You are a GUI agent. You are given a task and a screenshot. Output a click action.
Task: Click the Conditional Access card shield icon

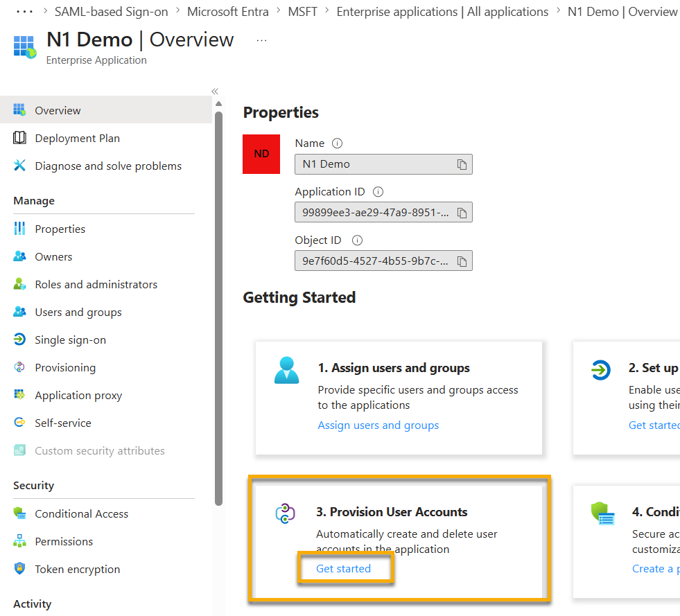point(603,513)
